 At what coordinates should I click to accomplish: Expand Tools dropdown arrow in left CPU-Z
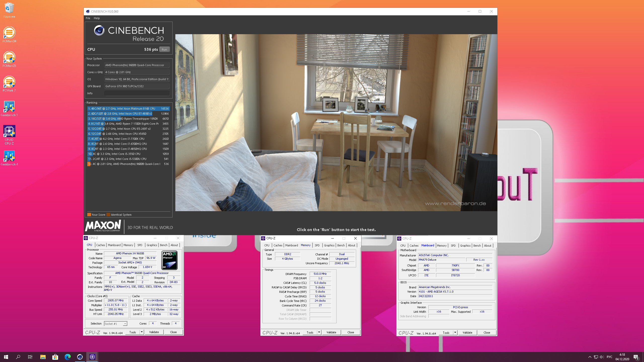(142, 332)
